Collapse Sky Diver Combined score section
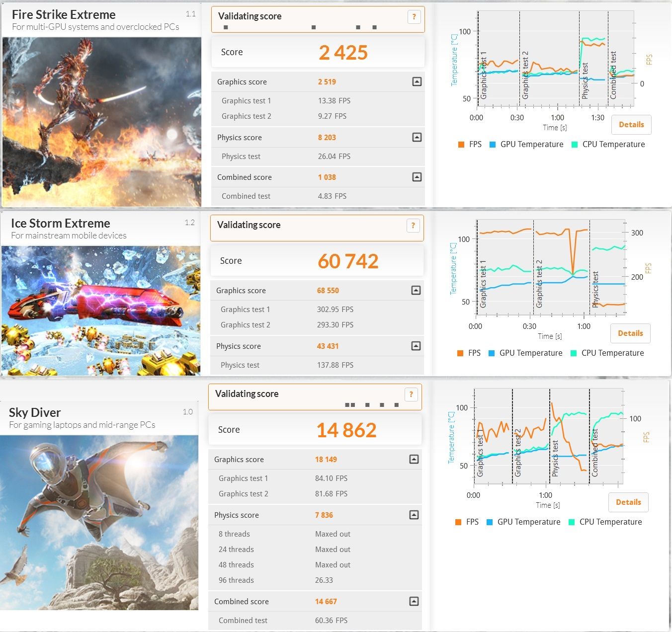 [x=414, y=602]
